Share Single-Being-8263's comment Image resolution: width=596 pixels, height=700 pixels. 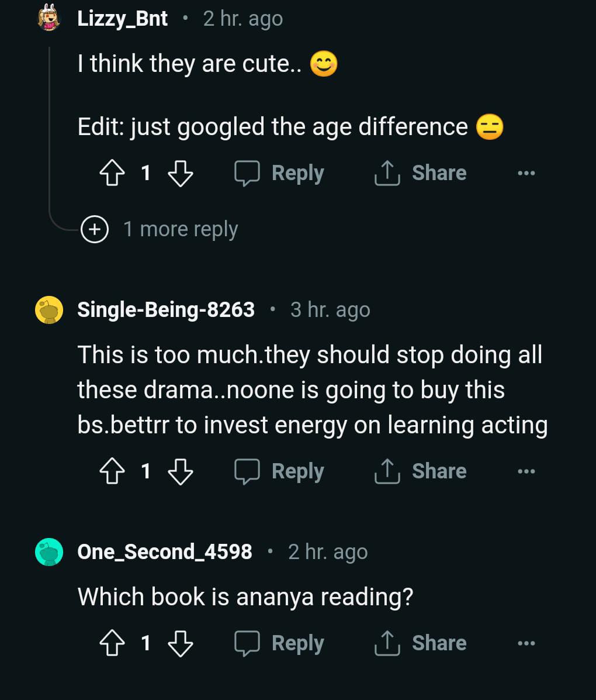pos(421,471)
